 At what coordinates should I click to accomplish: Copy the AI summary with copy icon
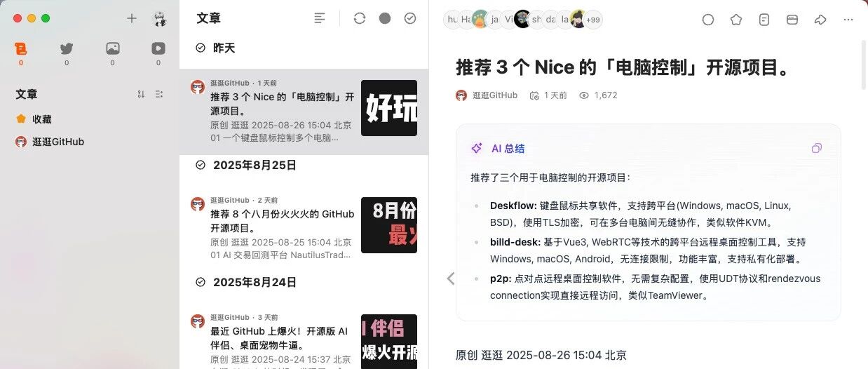pos(816,149)
